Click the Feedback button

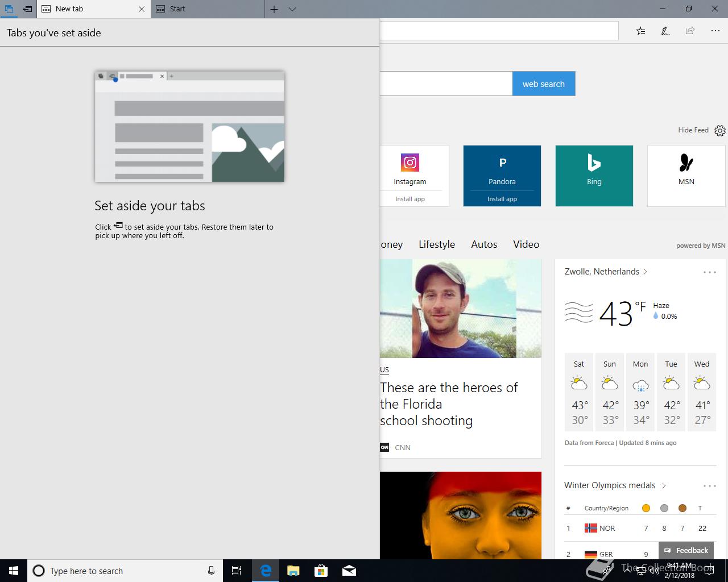686,550
